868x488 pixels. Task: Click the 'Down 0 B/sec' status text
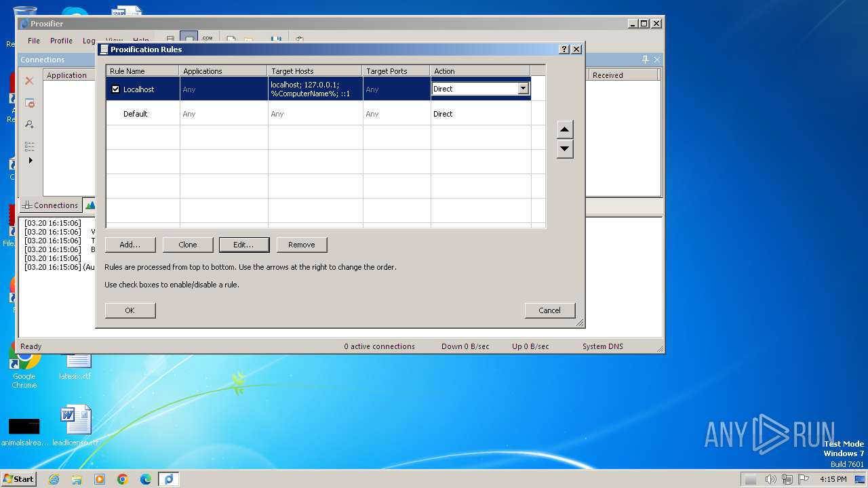[x=465, y=346]
